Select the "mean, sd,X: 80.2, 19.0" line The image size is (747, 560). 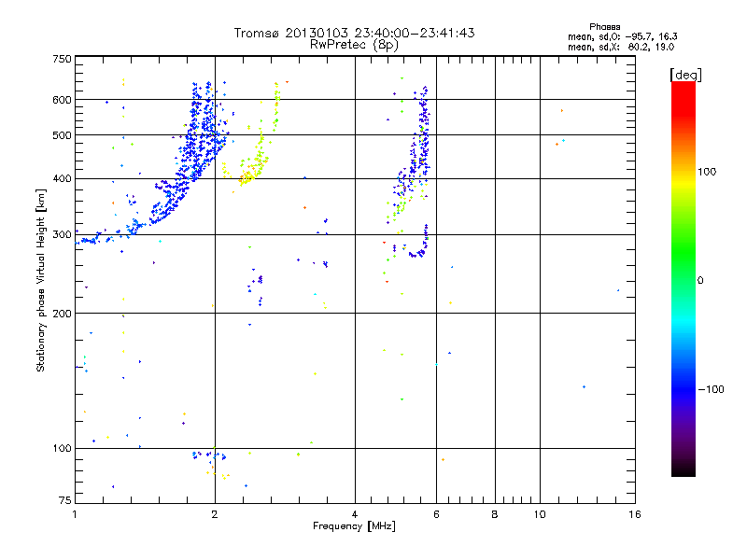point(621,47)
